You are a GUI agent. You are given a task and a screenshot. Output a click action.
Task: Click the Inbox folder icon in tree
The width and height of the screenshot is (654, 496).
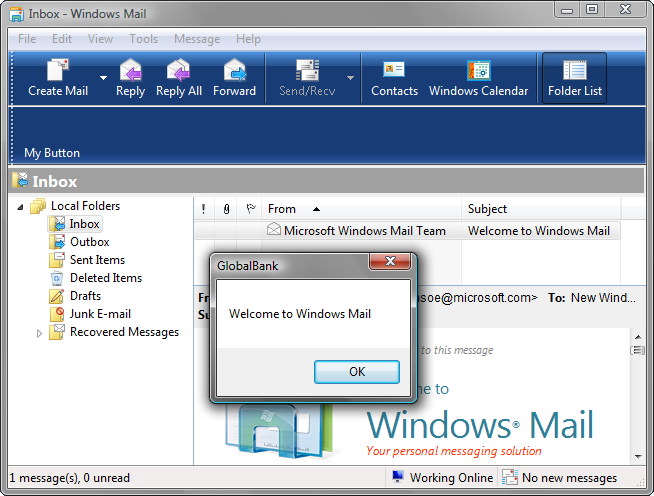click(57, 224)
